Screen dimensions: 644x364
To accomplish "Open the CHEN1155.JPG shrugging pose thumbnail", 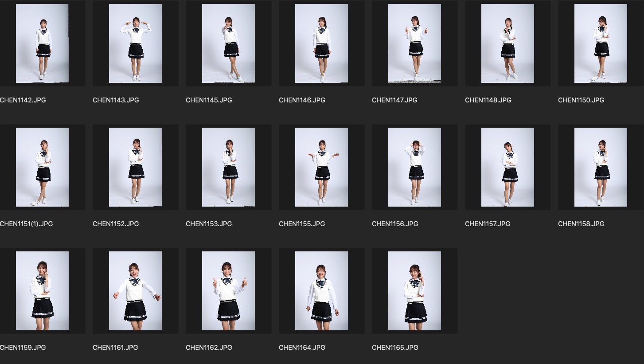I will click(x=321, y=167).
